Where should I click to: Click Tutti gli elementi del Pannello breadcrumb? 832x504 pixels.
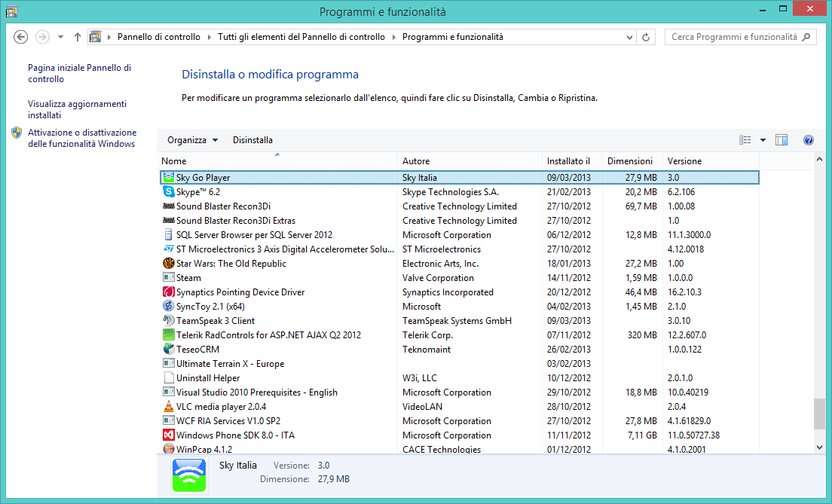coord(301,37)
